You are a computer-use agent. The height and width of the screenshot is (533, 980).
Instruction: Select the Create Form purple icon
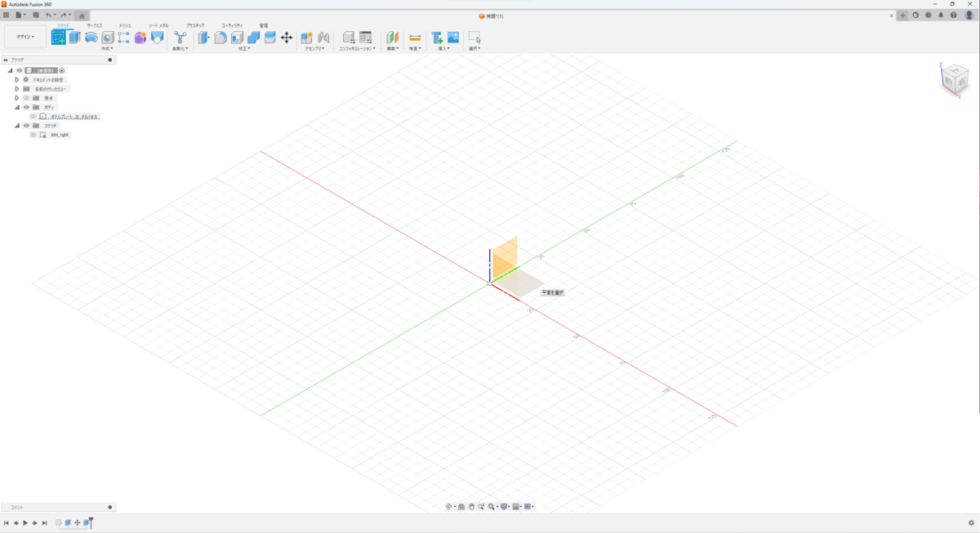point(140,38)
